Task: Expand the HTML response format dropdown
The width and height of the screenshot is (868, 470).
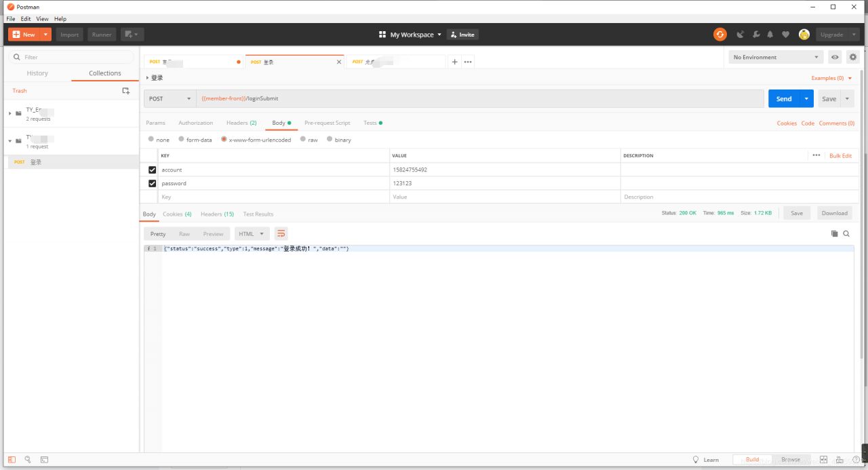Action: click(x=252, y=233)
